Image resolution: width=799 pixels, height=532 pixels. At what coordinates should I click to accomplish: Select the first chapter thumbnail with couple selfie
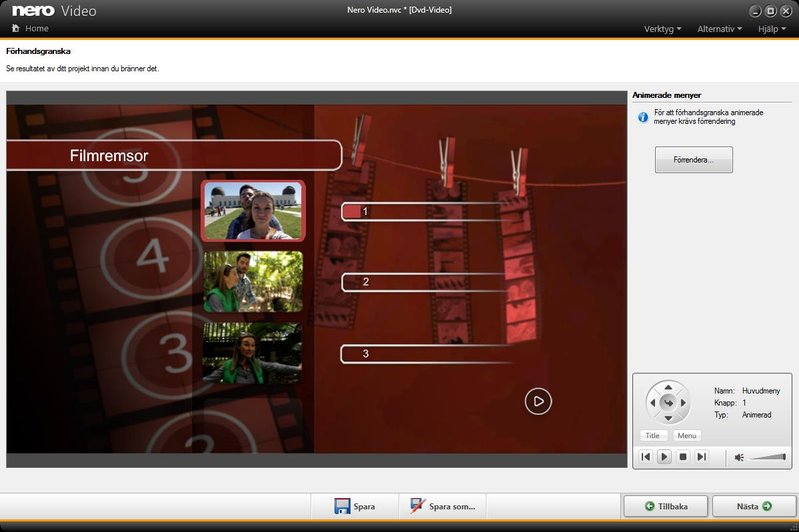(253, 211)
